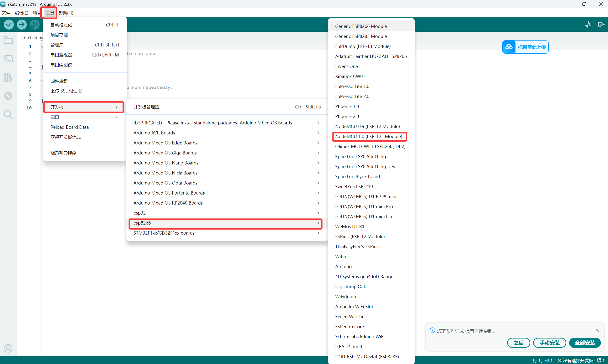This screenshot has width=608, height=364.
Task: Click the Verify checkmark toolbar button
Action: (9, 25)
